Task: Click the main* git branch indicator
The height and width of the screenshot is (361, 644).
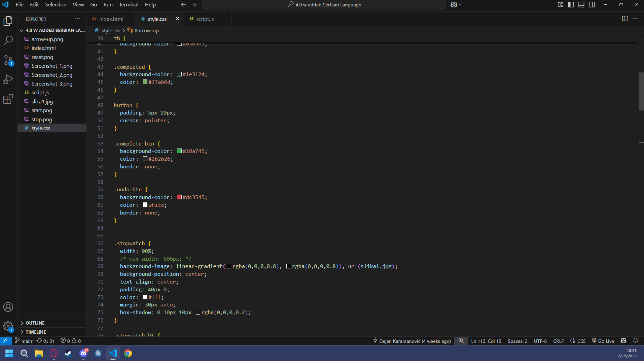Action: (x=25, y=341)
